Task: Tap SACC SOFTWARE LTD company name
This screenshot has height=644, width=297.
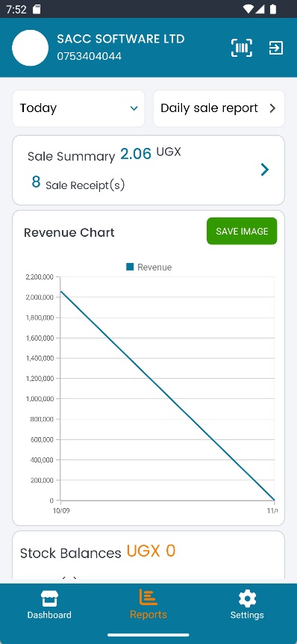Action: point(121,39)
